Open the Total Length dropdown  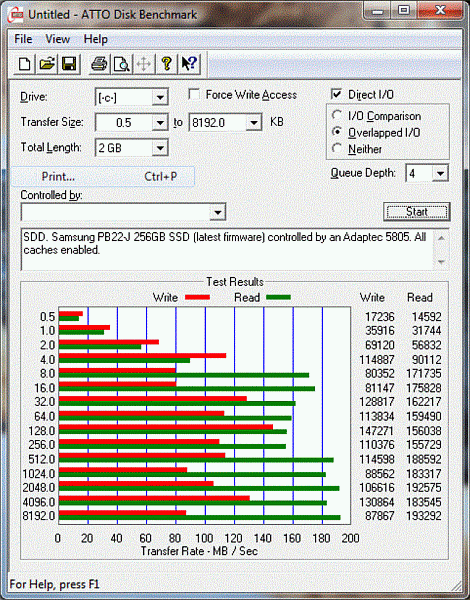160,148
